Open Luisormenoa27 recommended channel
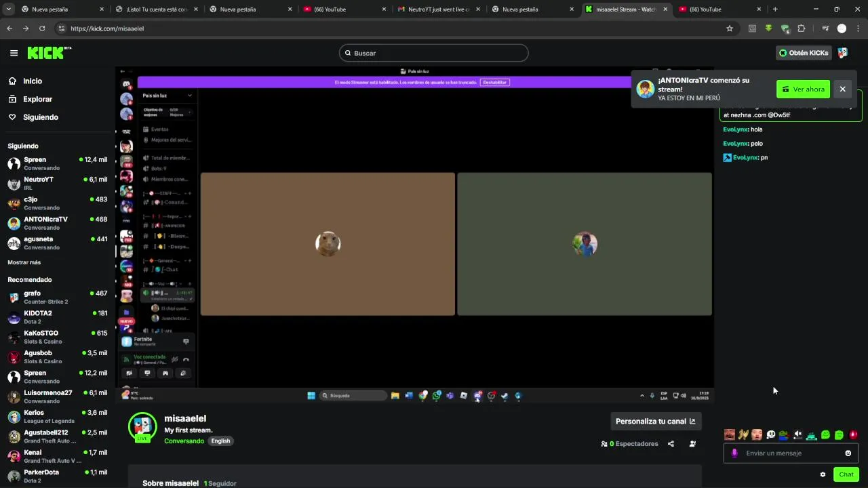The width and height of the screenshot is (868, 488). pos(58,396)
